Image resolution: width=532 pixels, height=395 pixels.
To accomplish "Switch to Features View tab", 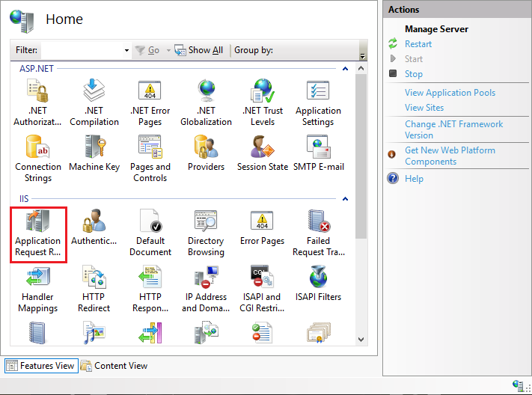I will 41,366.
